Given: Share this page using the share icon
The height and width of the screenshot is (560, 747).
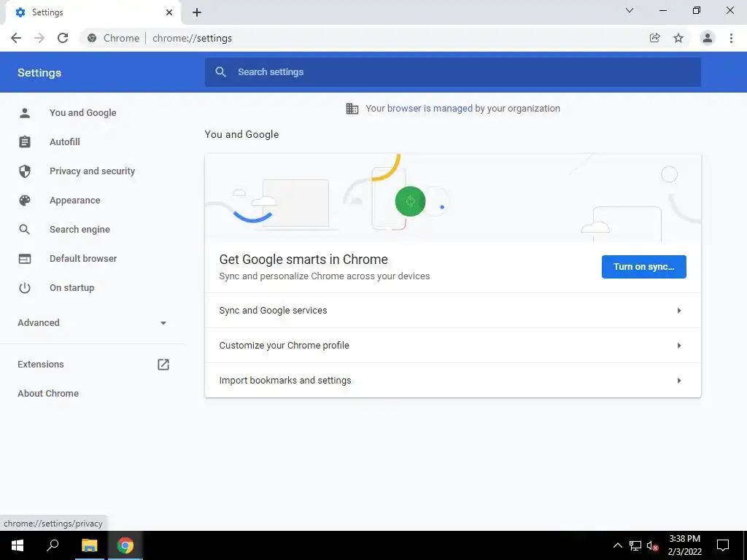Looking at the screenshot, I should [655, 38].
